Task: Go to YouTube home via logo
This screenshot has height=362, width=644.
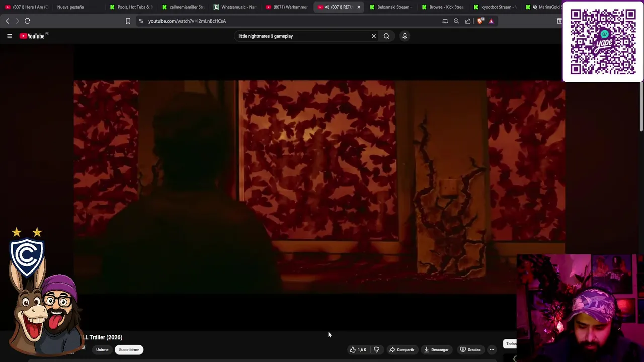Action: pos(33,36)
